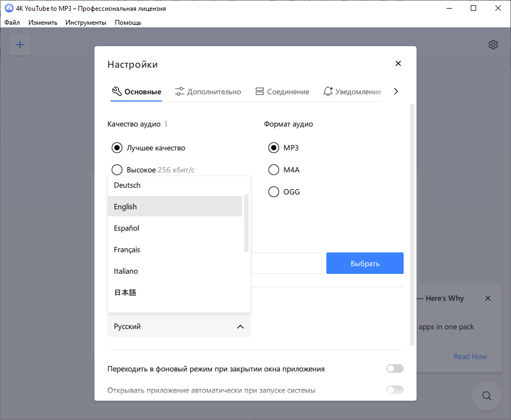Maximize the application window
511x420 pixels.
coord(473,8)
